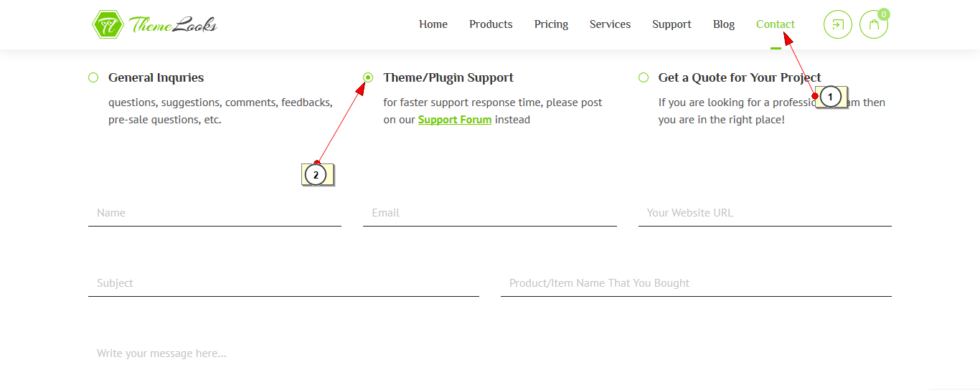Select Theme/Plugin Support radio button

tap(368, 77)
